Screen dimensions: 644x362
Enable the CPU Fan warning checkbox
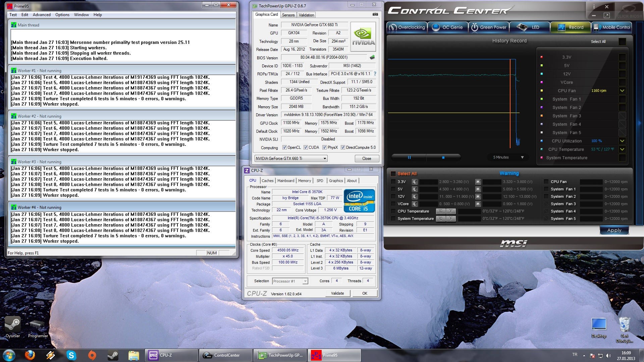point(546,182)
